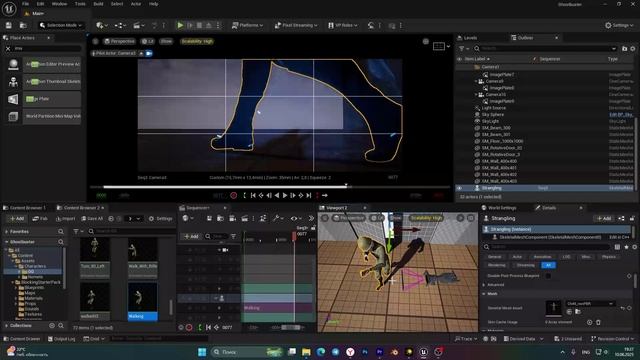
Task: Open the Actor menu
Action: coord(136,4)
